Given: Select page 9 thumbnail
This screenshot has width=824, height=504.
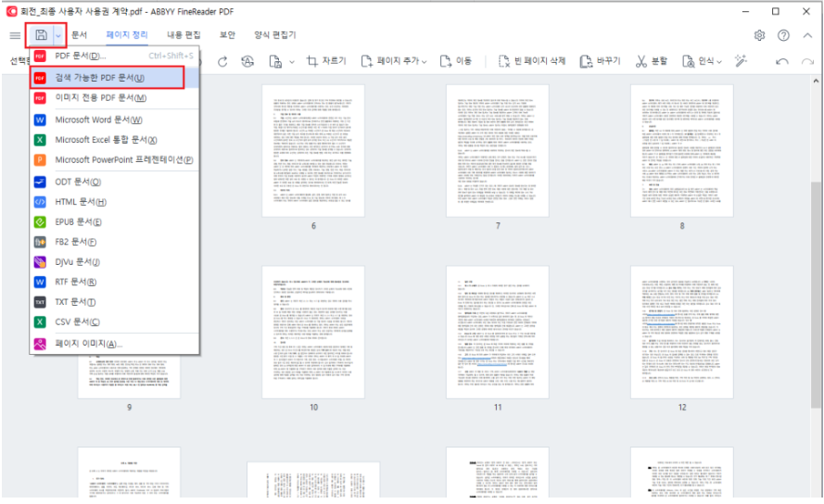Looking at the screenshot, I should point(129,376).
